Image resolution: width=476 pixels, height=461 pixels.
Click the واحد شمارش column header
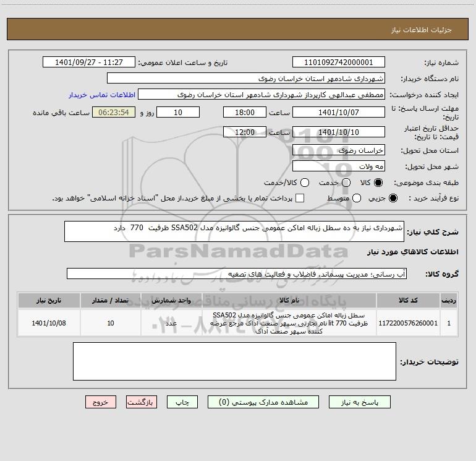coord(171,300)
